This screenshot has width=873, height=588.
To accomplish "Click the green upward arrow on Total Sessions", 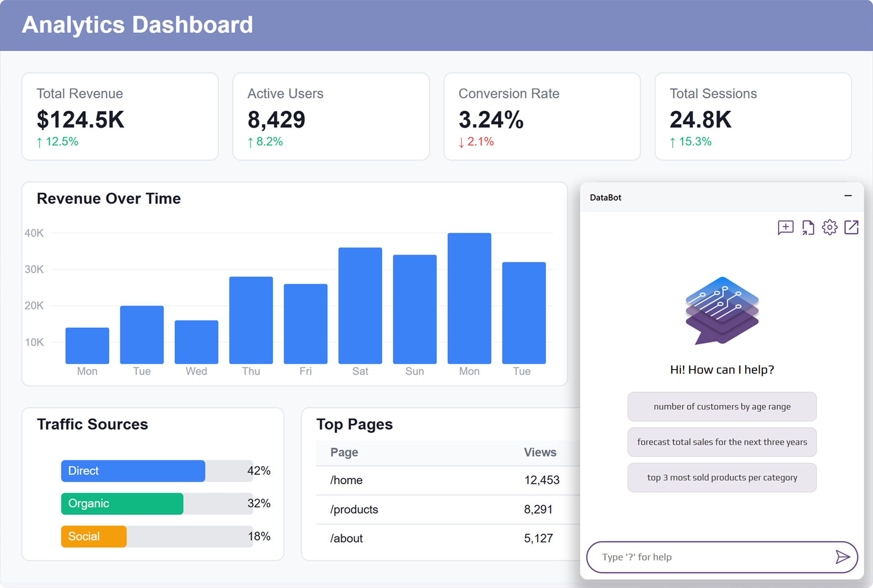I will [x=672, y=142].
